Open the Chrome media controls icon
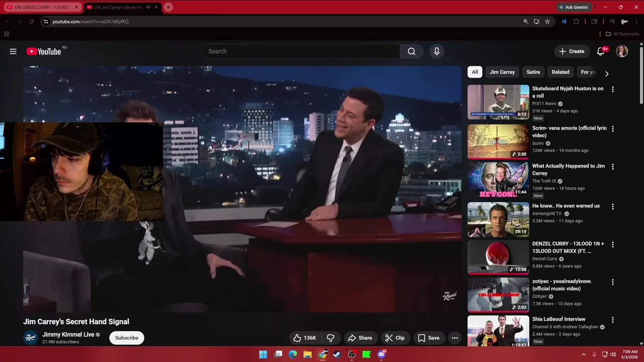Screen dimensions: 644x362 612,22
